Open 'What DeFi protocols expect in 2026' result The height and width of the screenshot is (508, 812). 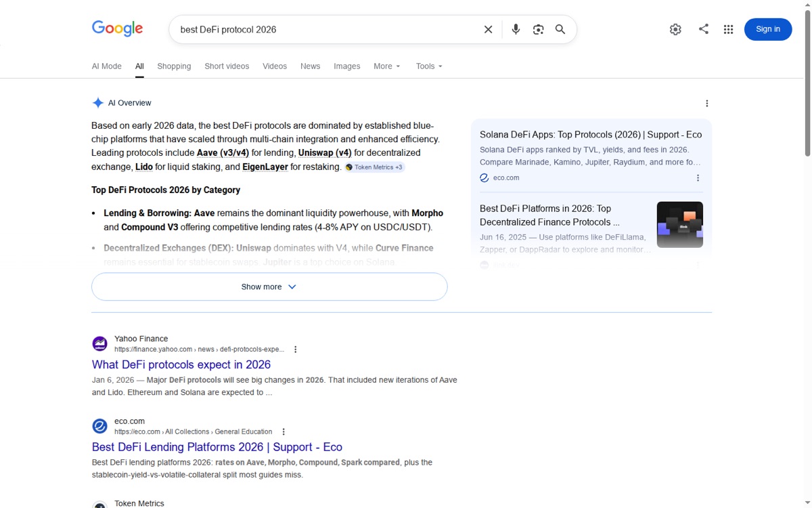pos(181,364)
